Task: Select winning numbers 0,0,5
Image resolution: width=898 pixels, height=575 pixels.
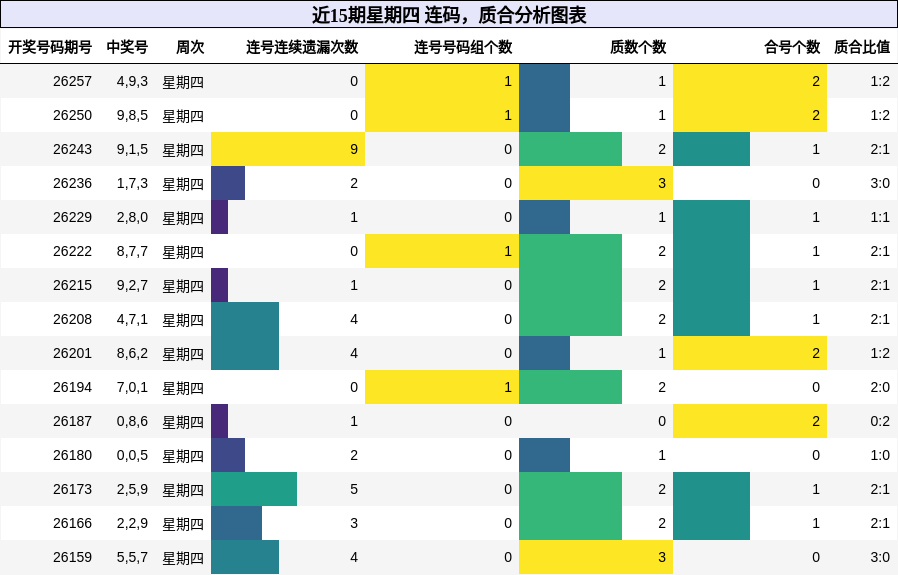Action: (x=132, y=455)
